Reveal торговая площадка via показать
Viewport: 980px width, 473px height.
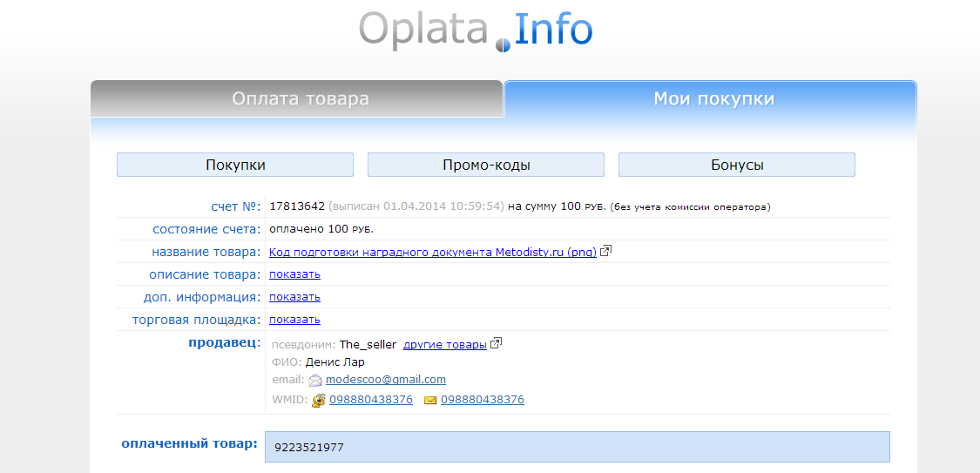294,320
